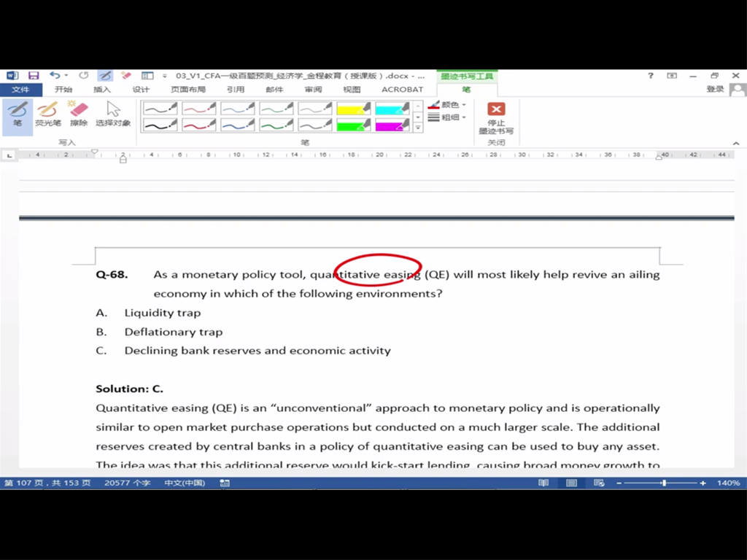Open the 粗细 (Thickness) dropdown
747x560 pixels.
[x=447, y=117]
